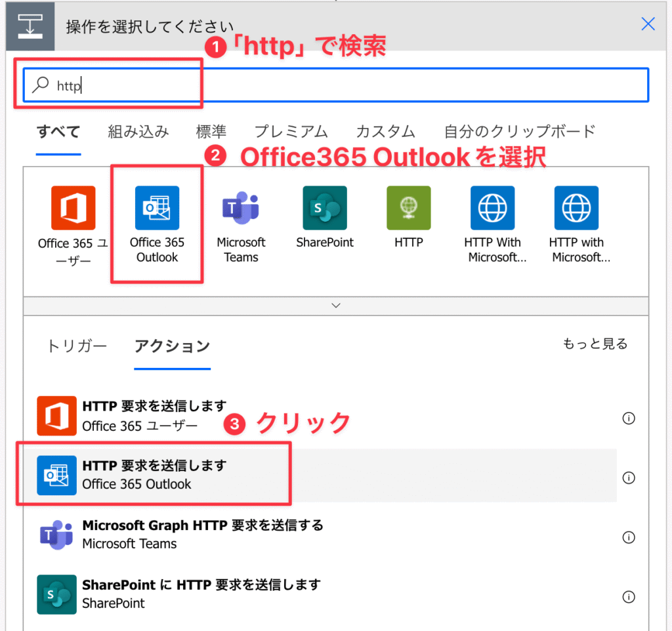Viewport: 672px width, 631px height.
Task: Select SharePoint に HTTP 要求を送信します action
Action: 320,594
